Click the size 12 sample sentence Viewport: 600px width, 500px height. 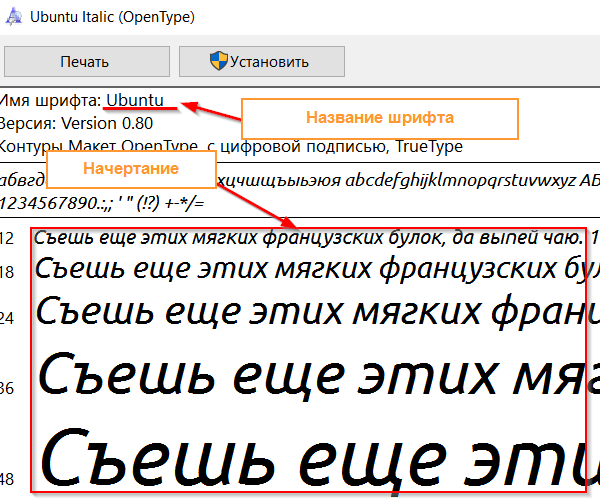coord(316,238)
